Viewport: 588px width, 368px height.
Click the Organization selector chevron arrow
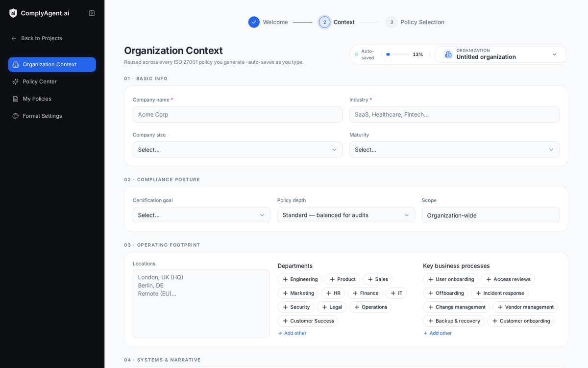(x=554, y=54)
